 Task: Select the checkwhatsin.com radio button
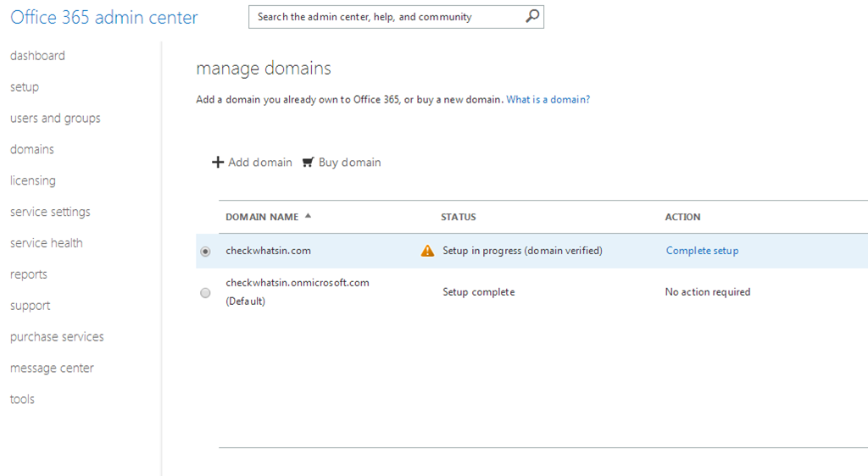[205, 252]
